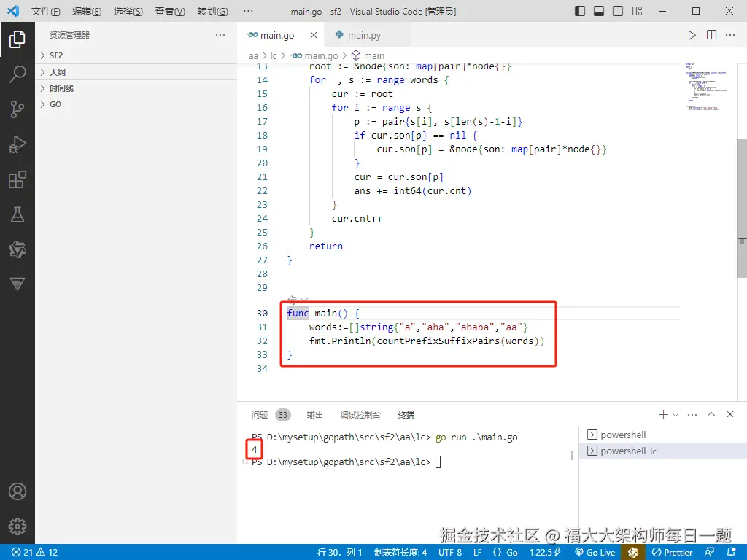Click the terminal input prompt line
This screenshot has height=560, width=747.
(x=347, y=462)
